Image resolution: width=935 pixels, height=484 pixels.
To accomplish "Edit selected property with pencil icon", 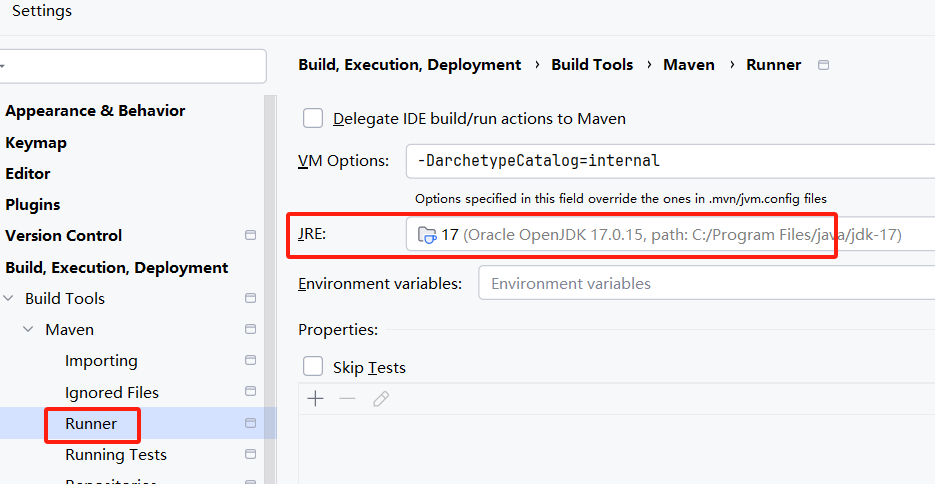I will tap(380, 399).
